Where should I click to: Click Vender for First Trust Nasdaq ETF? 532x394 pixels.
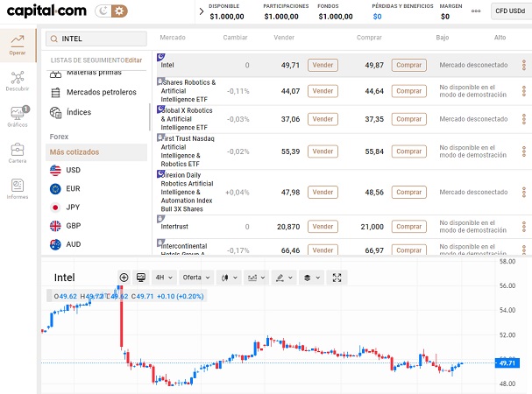click(323, 151)
